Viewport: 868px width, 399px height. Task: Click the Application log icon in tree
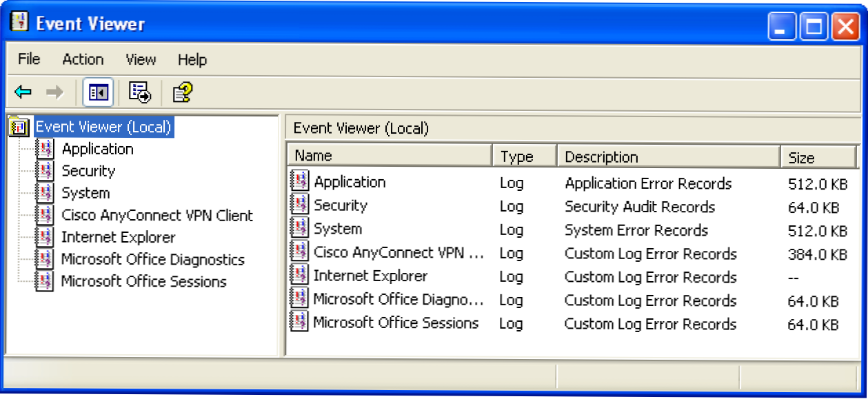[45, 150]
